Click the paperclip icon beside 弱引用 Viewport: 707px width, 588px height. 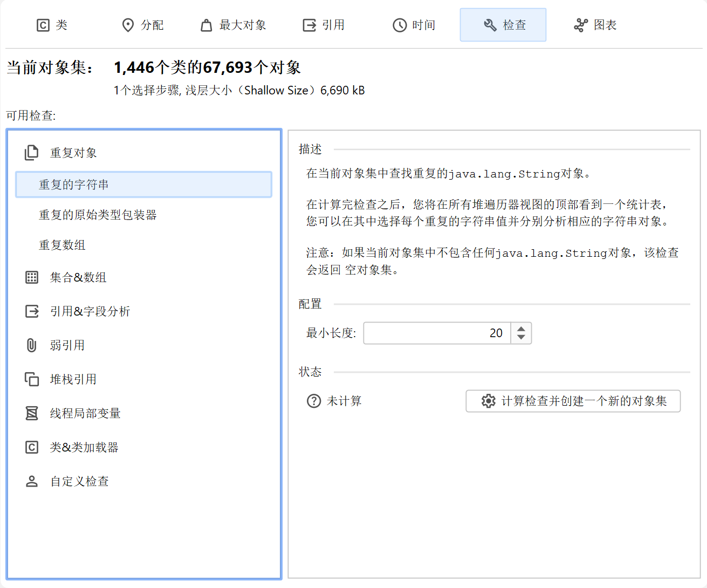pyautogui.click(x=32, y=345)
